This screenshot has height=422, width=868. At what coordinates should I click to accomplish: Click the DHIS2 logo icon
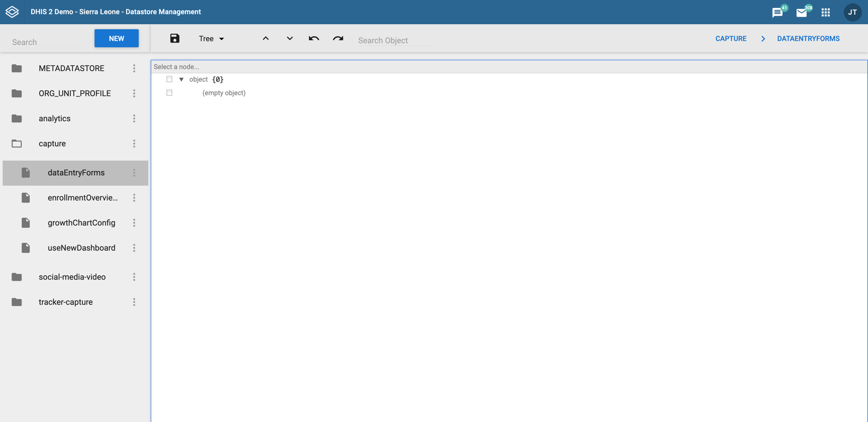tap(12, 12)
